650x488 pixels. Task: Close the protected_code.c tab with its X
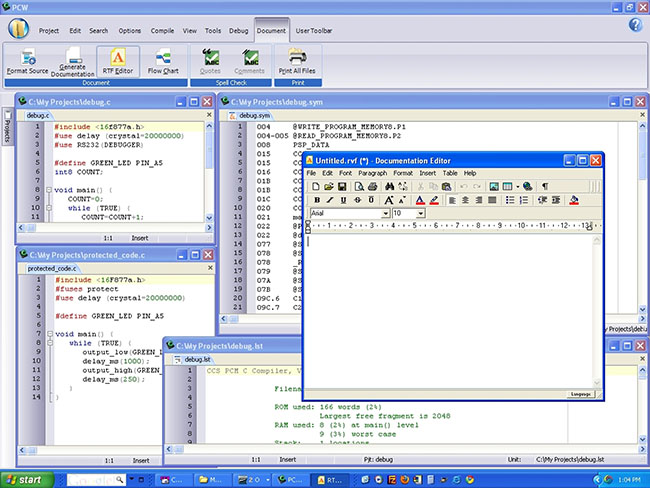click(210, 268)
